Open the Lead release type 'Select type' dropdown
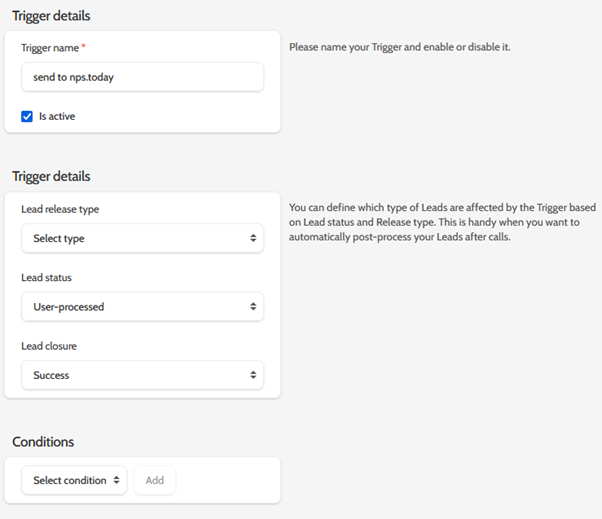The width and height of the screenshot is (602, 519). point(142,238)
